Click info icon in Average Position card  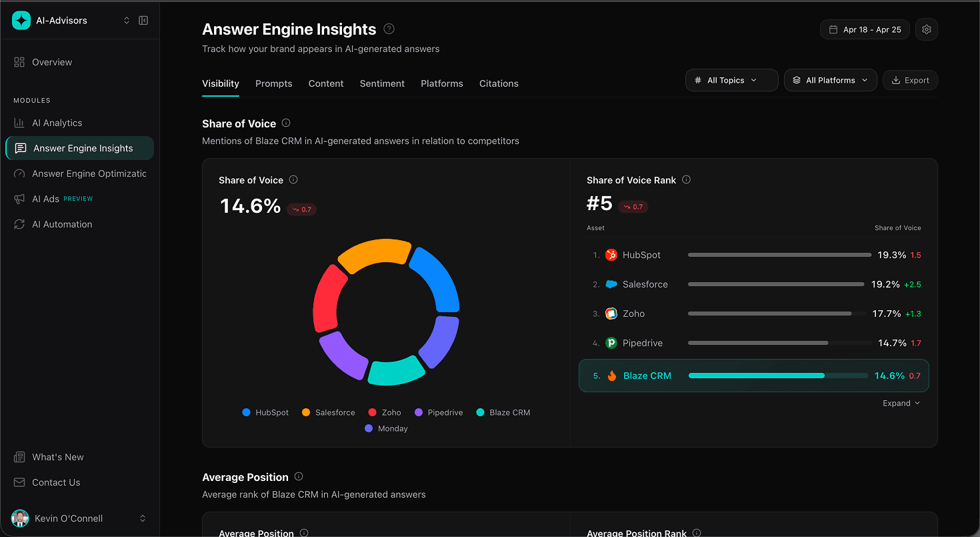[x=304, y=533]
